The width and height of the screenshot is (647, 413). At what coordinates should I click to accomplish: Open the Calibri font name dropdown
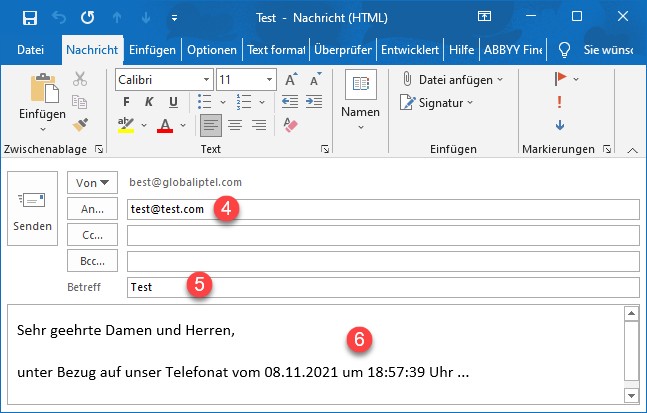point(206,80)
